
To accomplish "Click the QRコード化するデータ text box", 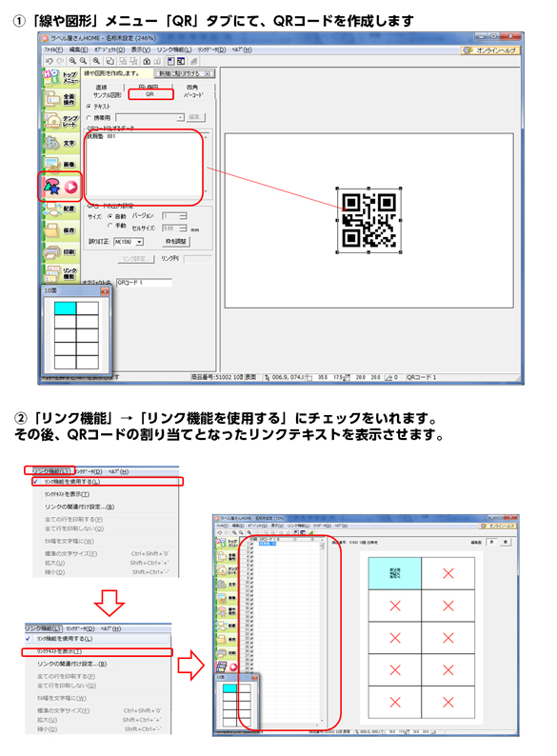I will click(x=146, y=165).
